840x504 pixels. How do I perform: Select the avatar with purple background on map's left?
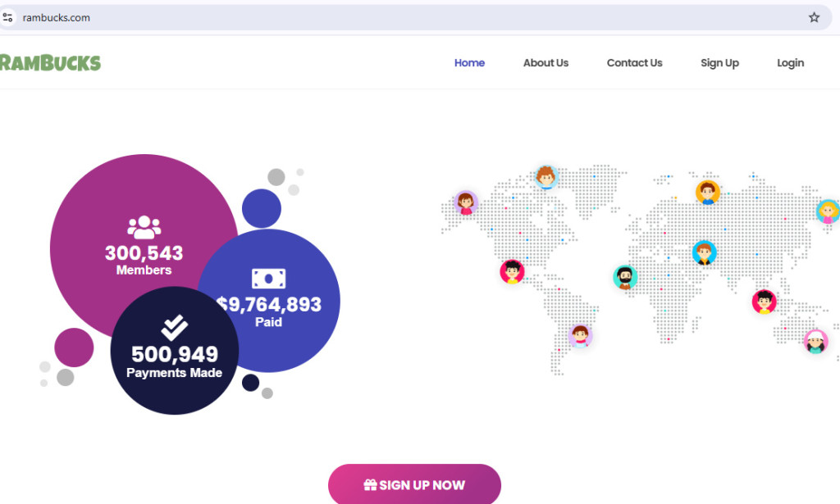[x=466, y=202]
